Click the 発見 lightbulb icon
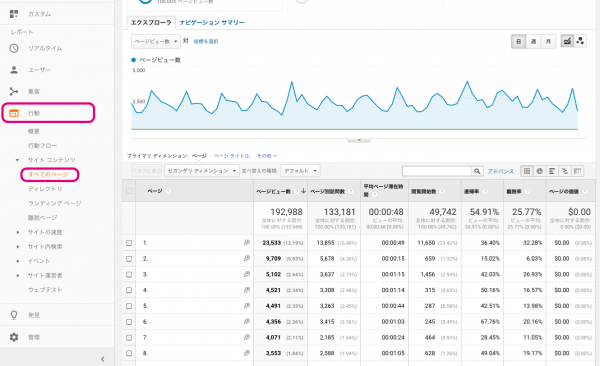This screenshot has height=366, width=600. (x=14, y=315)
